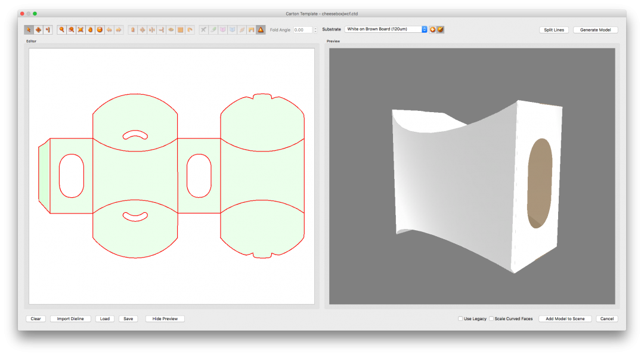Hide the 3D preview panel
Viewport: 644px width, 356px height.
[165, 318]
